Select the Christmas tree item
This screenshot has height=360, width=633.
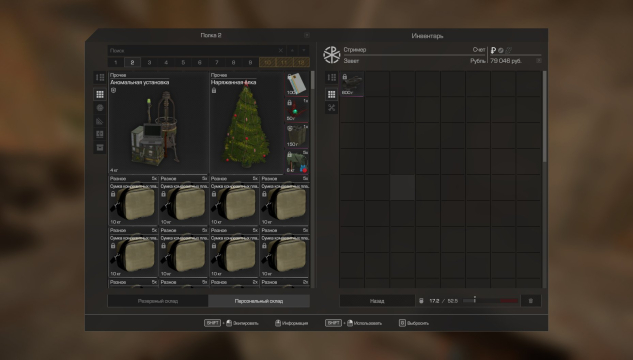pyautogui.click(x=246, y=123)
